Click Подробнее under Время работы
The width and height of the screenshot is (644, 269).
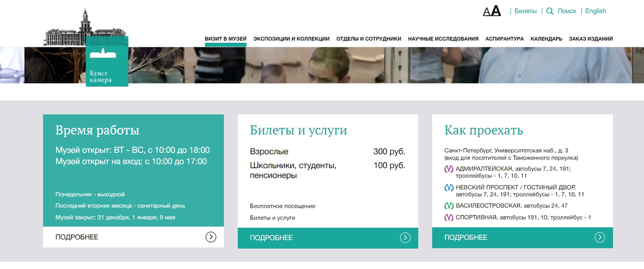coord(77,237)
